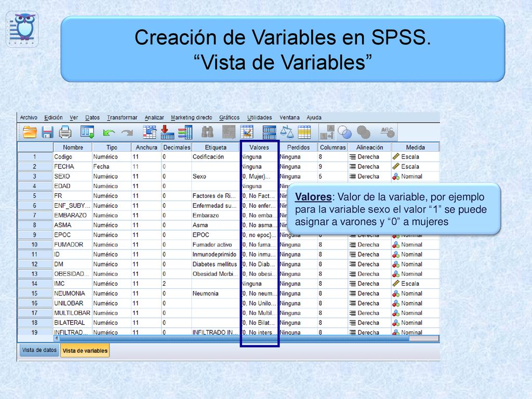Click the Open data document folder icon
532x399 pixels.
30,132
